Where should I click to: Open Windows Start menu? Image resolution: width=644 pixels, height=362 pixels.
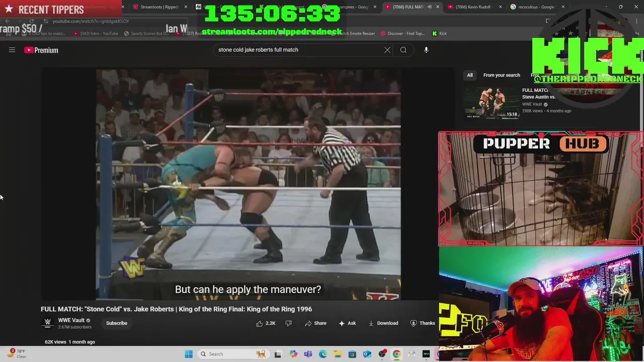189,354
